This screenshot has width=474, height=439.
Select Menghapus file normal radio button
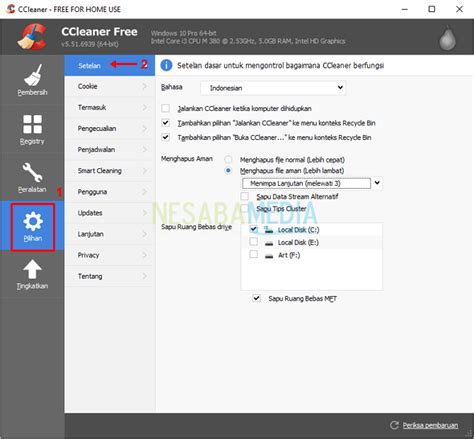(x=228, y=160)
